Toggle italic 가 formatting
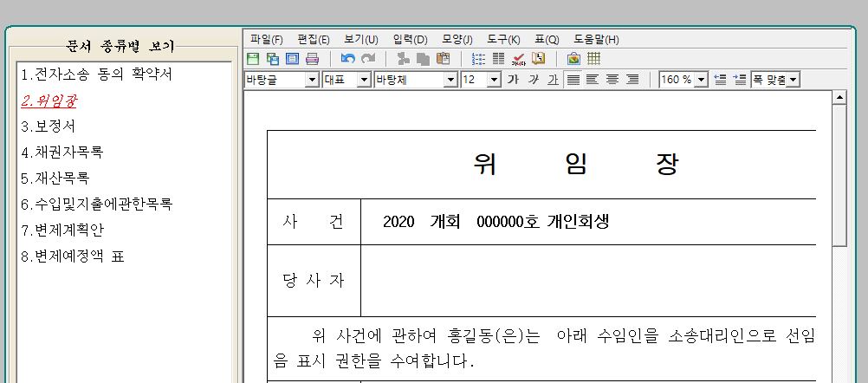The height and width of the screenshot is (383, 868). click(x=533, y=80)
